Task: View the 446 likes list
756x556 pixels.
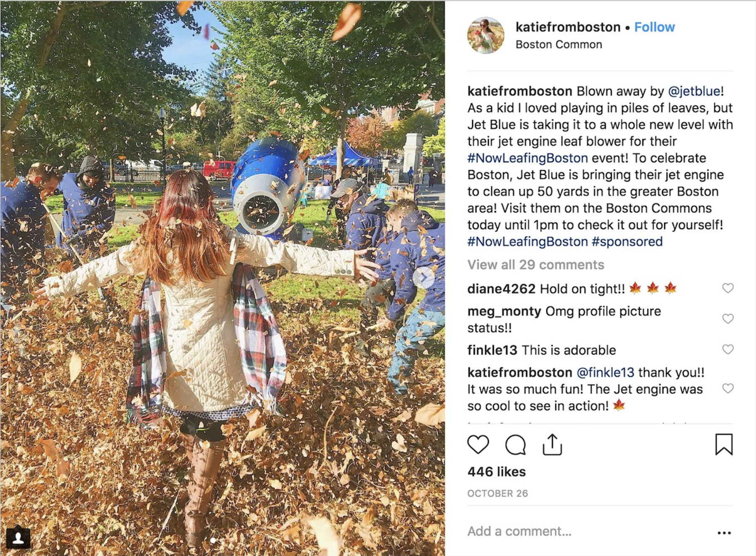Action: coord(496,472)
